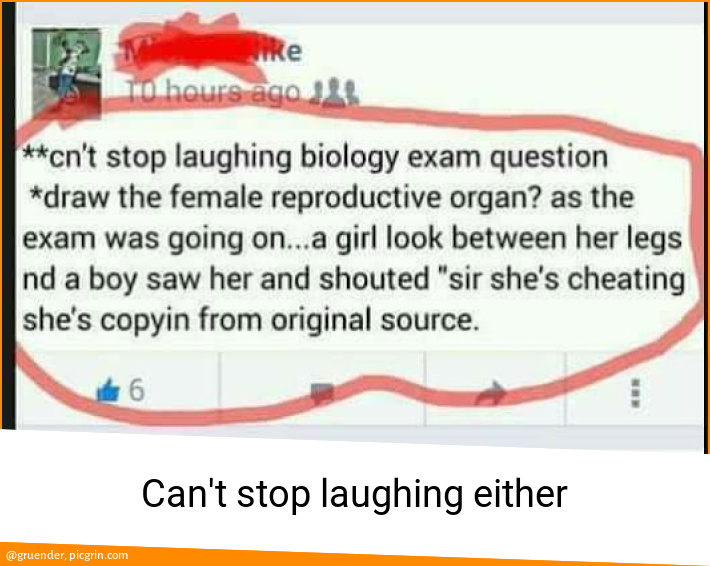Click the 'Can't stop laughing either' caption
The image size is (710, 566).
355,494
